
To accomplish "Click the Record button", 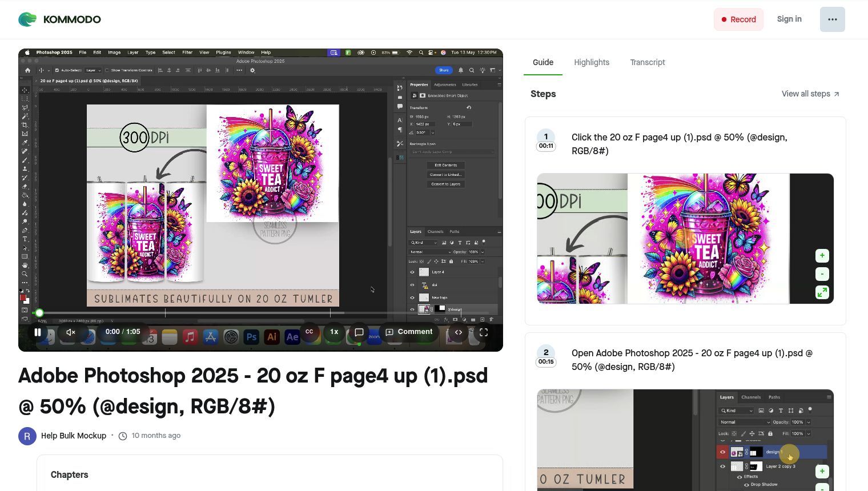I will [738, 19].
